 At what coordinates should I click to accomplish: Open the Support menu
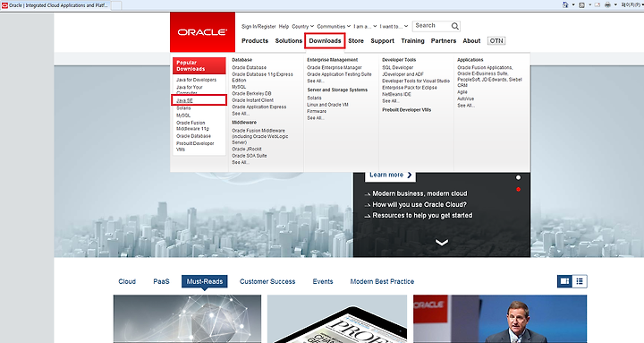(x=382, y=40)
